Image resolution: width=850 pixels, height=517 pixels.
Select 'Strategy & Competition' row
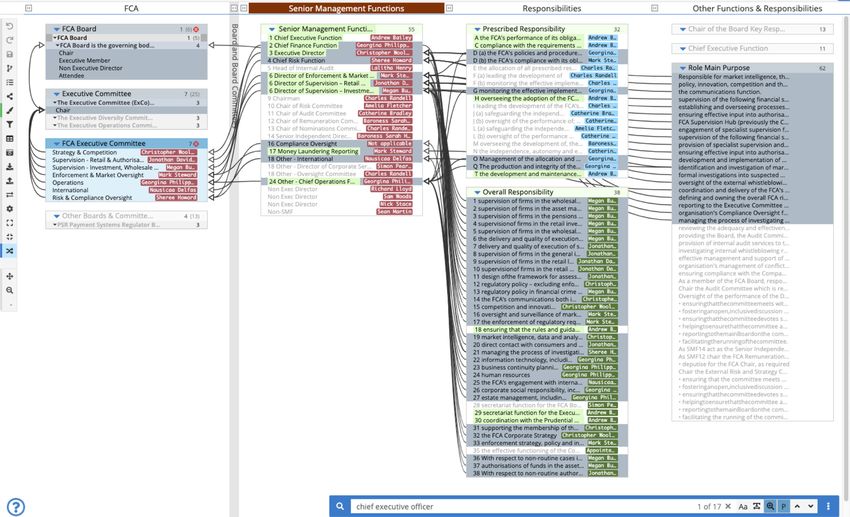[125, 152]
